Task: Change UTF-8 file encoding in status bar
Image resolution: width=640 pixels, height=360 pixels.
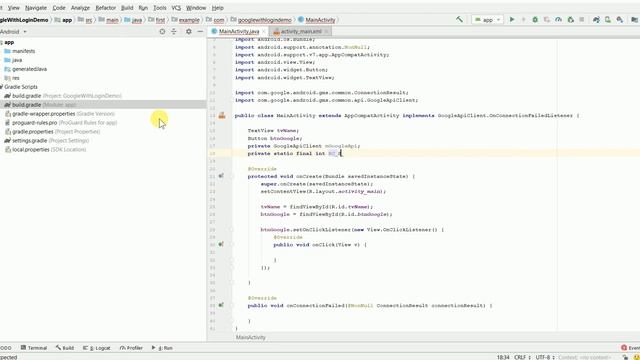Action: pos(545,357)
